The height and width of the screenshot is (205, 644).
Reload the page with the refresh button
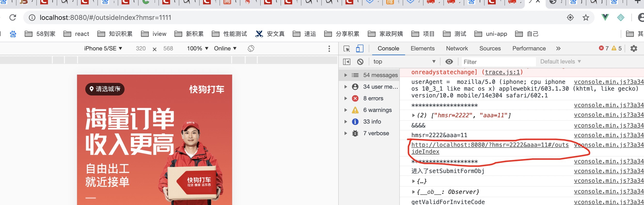13,17
